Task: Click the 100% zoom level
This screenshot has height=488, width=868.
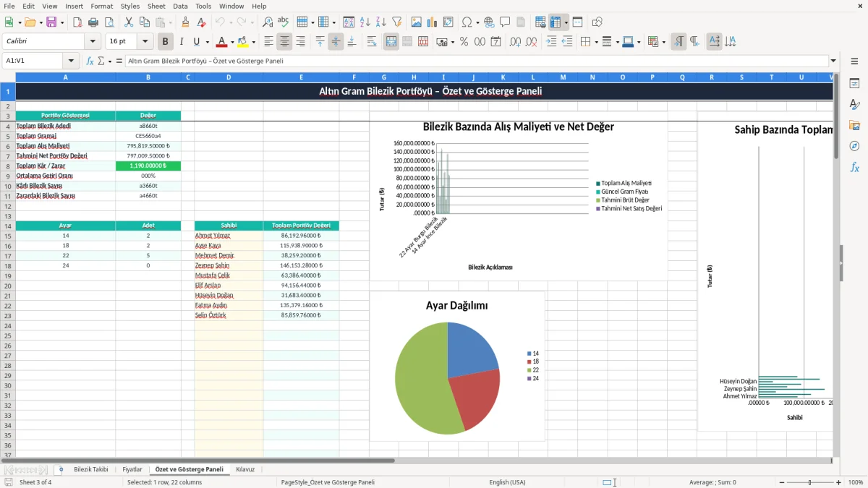Action: click(x=856, y=482)
